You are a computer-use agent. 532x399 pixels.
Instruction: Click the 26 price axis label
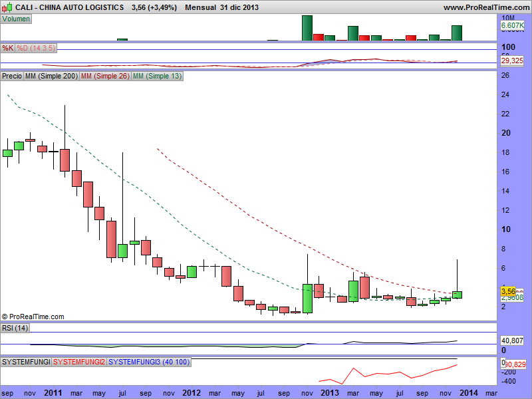tap(505, 75)
